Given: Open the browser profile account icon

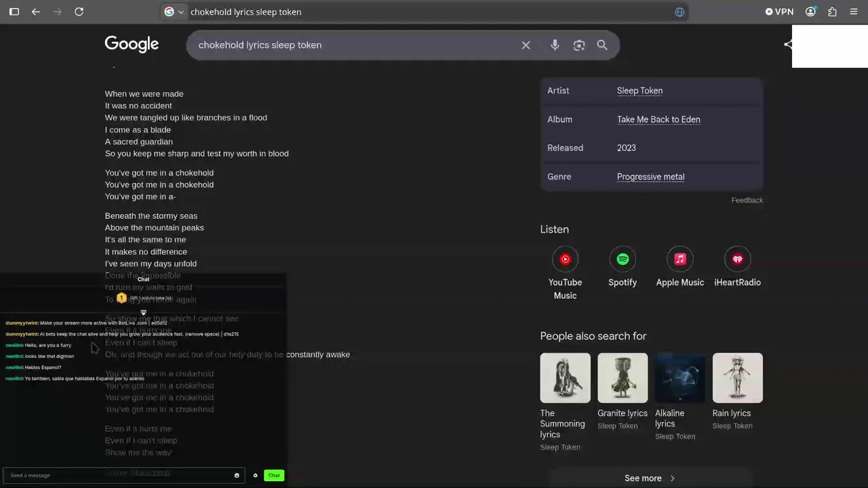Looking at the screenshot, I should click(x=810, y=12).
